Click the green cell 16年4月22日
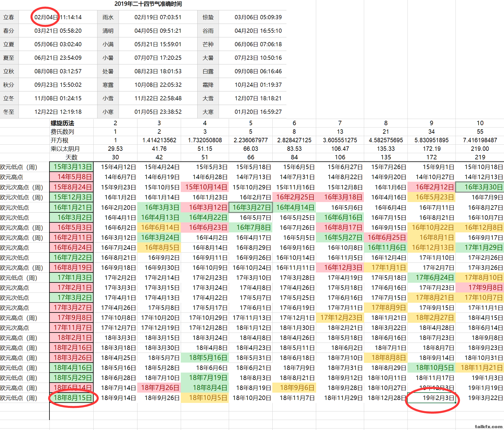This screenshot has height=430, width=504. pyautogui.click(x=205, y=217)
